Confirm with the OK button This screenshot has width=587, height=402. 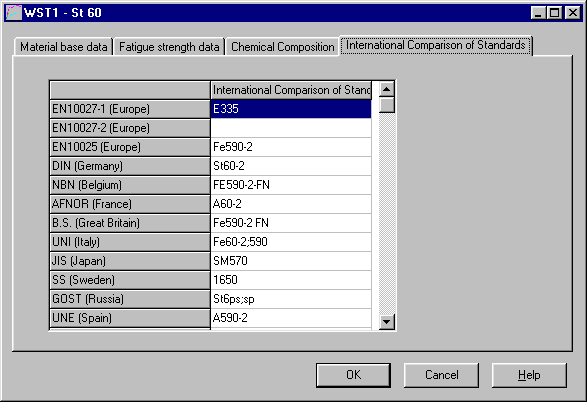(353, 375)
